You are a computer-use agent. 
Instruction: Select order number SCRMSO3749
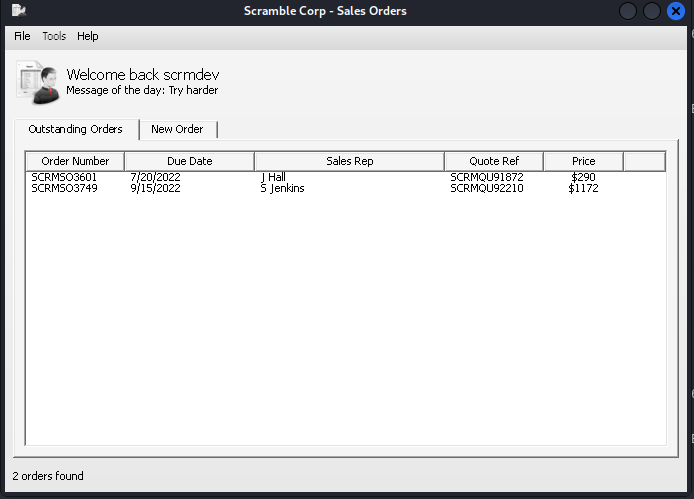[x=64, y=188]
